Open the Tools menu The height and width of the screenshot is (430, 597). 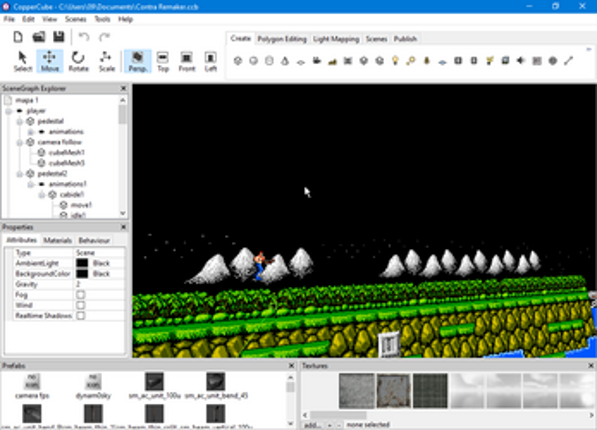[x=102, y=19]
